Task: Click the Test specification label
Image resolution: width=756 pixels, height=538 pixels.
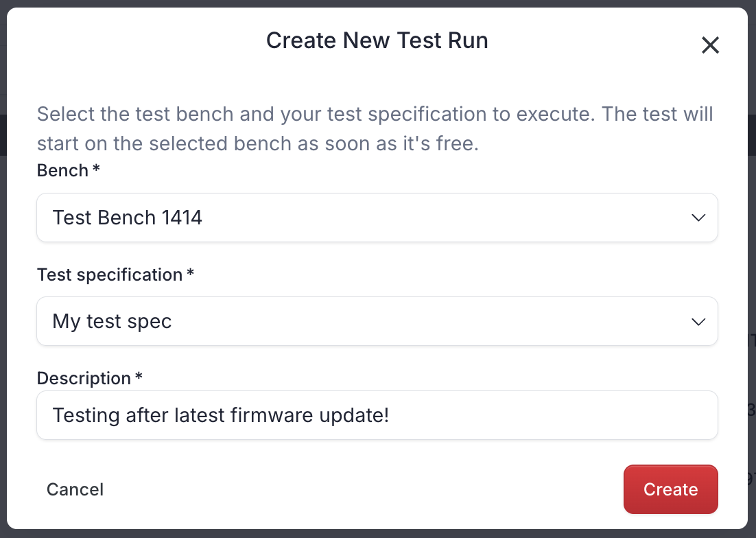Action: pyautogui.click(x=110, y=274)
